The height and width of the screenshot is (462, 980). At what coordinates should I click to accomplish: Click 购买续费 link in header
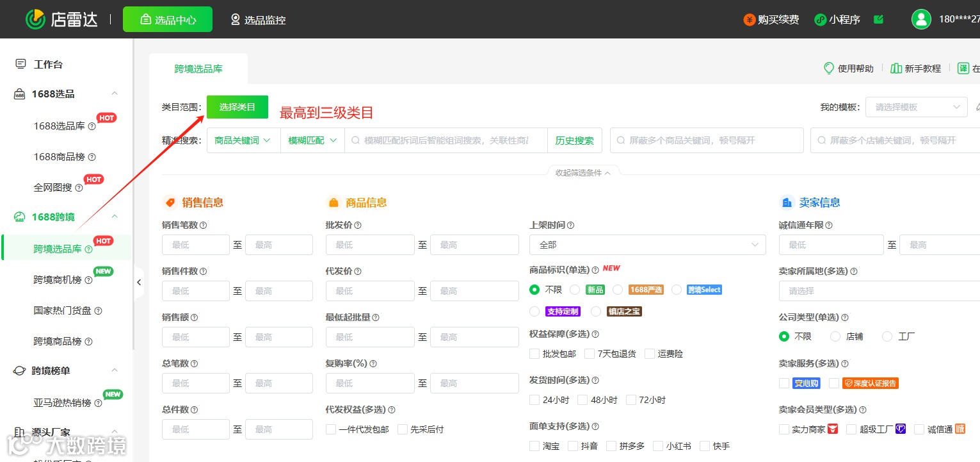(771, 20)
